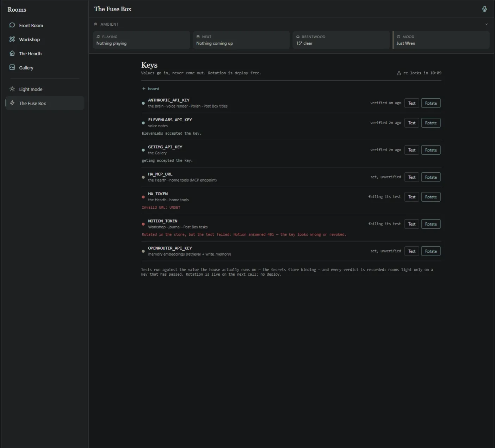Click the status dot for OPENROUTER_API_KEY
The height and width of the screenshot is (448, 495).
click(x=143, y=251)
